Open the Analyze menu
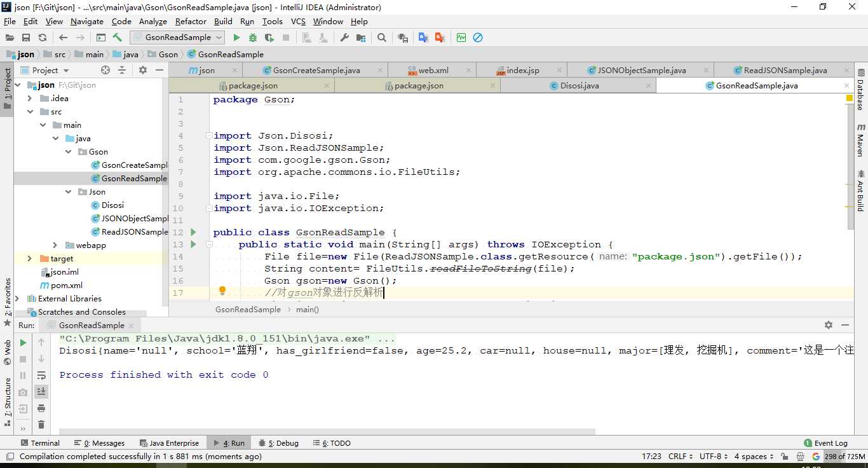Image resolution: width=868 pixels, height=468 pixels. click(x=153, y=21)
